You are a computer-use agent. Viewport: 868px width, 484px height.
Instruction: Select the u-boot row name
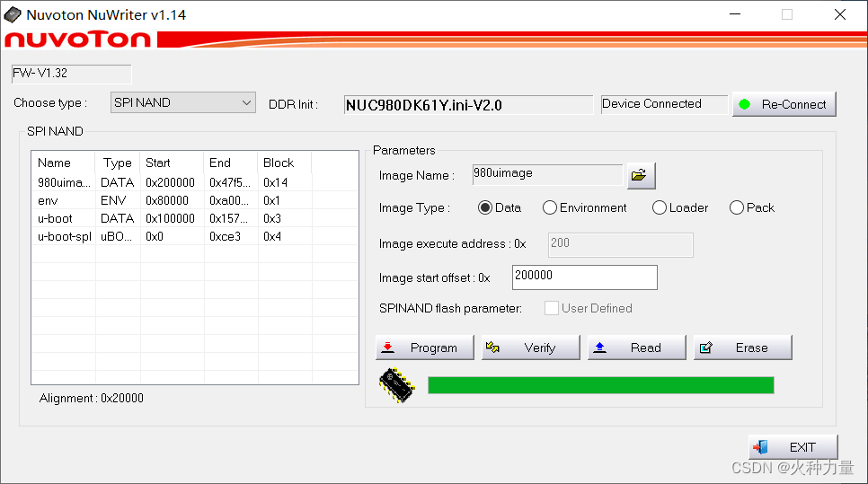pos(55,218)
